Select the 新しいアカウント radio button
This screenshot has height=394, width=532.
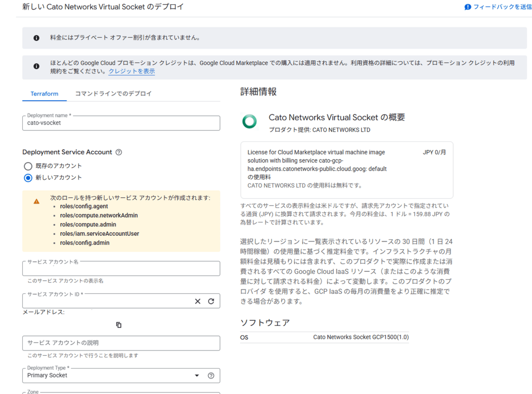click(28, 178)
